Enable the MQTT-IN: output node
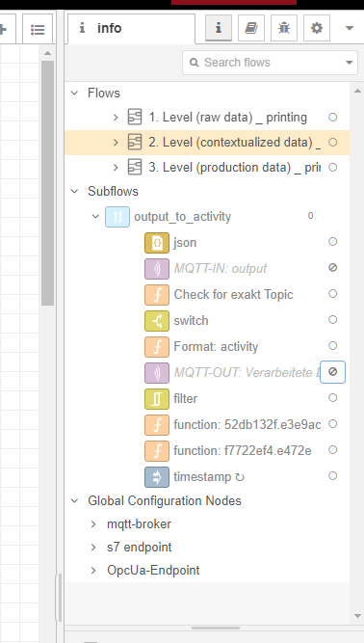364x643 pixels. point(333,268)
